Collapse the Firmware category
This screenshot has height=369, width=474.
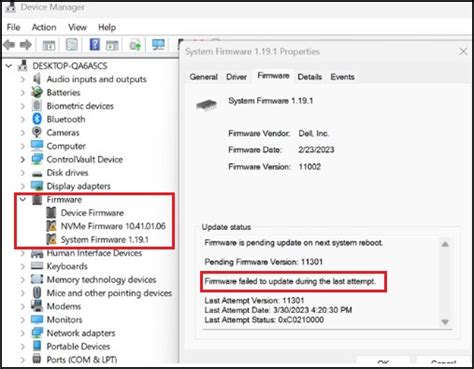[x=23, y=199]
